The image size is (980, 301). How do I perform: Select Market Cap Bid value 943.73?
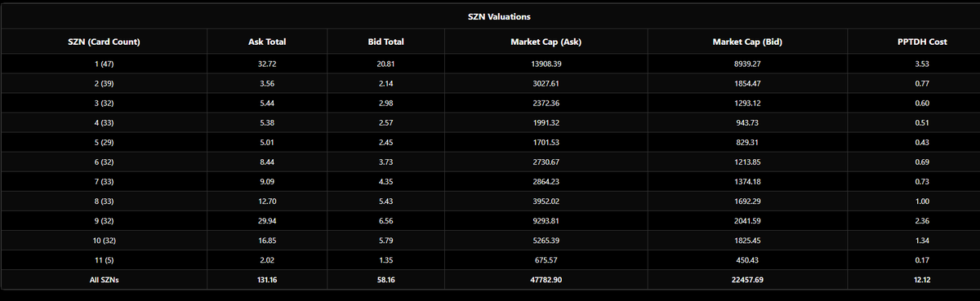(747, 123)
